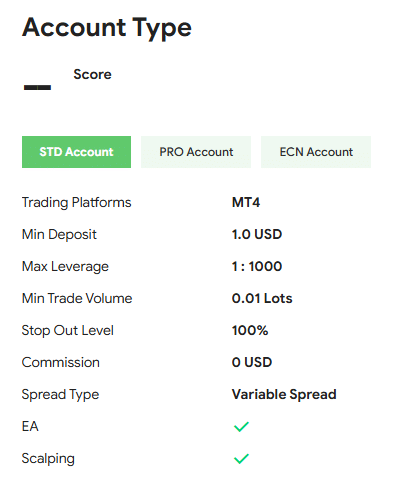Click the Max Leverage label
The height and width of the screenshot is (500, 402).
65,266
